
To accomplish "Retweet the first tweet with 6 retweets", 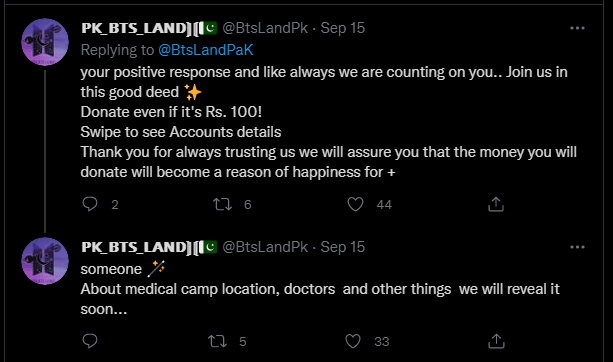I will pyautogui.click(x=222, y=204).
